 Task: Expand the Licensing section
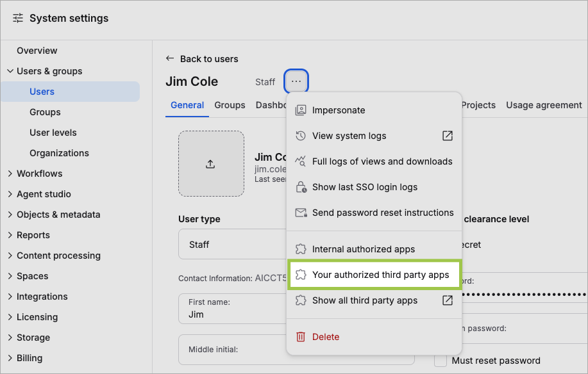pyautogui.click(x=10, y=317)
